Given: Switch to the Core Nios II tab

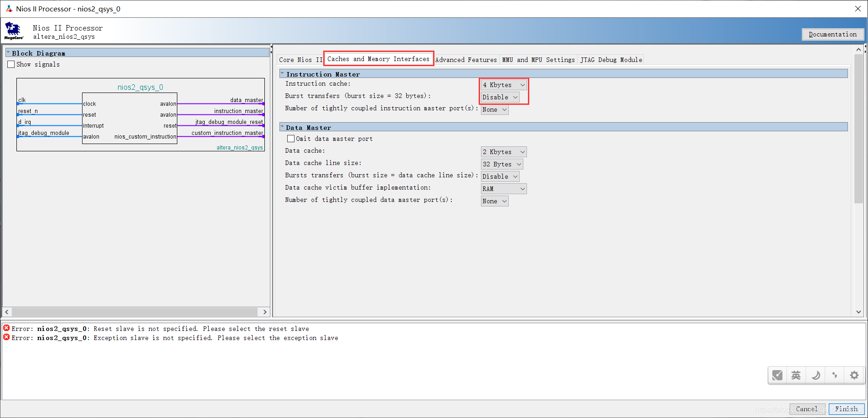Looking at the screenshot, I should [300, 60].
